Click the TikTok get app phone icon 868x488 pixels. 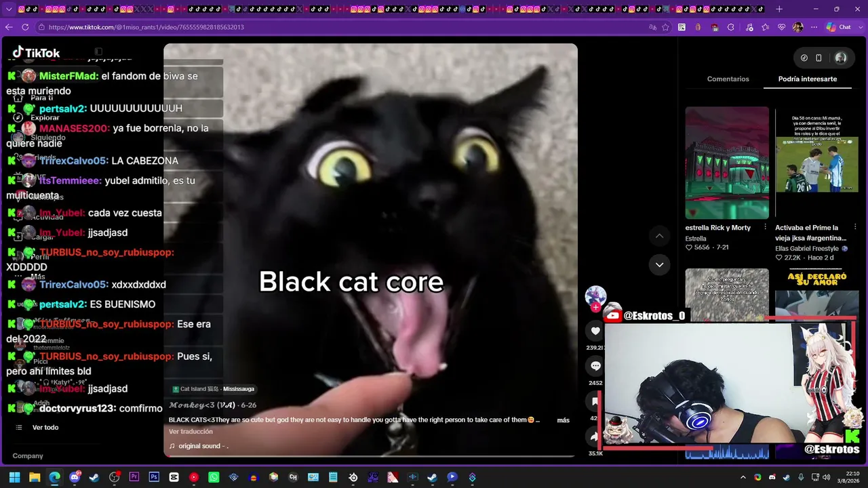coord(818,58)
